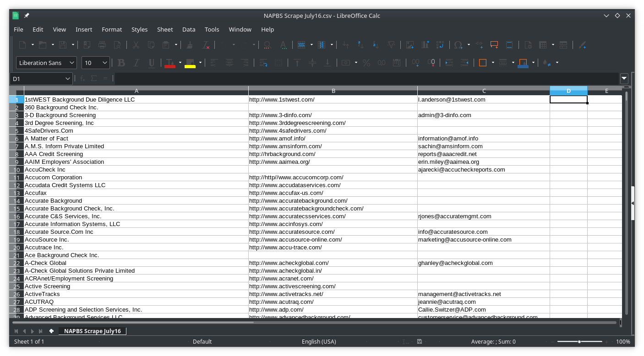Export directly as PDF
Viewport: 644px width, 356px height.
coord(87,45)
